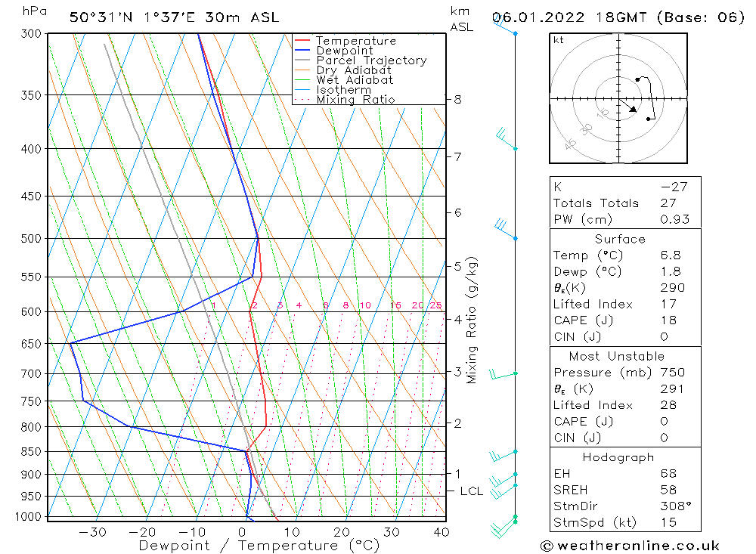Click the wind barb at 900 hPa level

[503, 479]
